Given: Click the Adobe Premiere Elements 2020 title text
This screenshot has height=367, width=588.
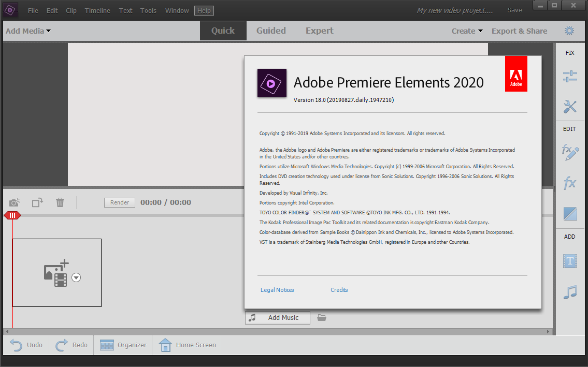Looking at the screenshot, I should pos(389,82).
